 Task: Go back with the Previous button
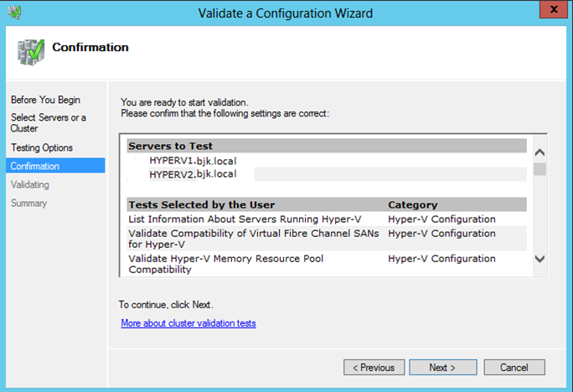pyautogui.click(x=373, y=367)
